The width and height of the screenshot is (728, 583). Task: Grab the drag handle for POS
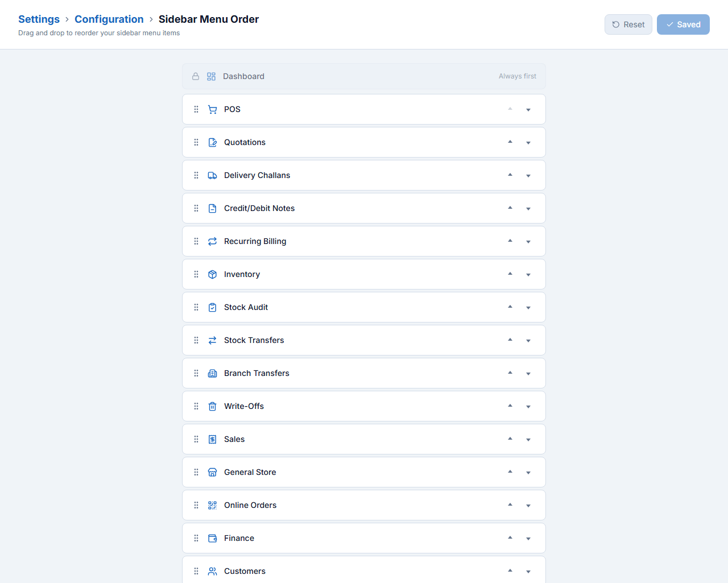tap(196, 109)
